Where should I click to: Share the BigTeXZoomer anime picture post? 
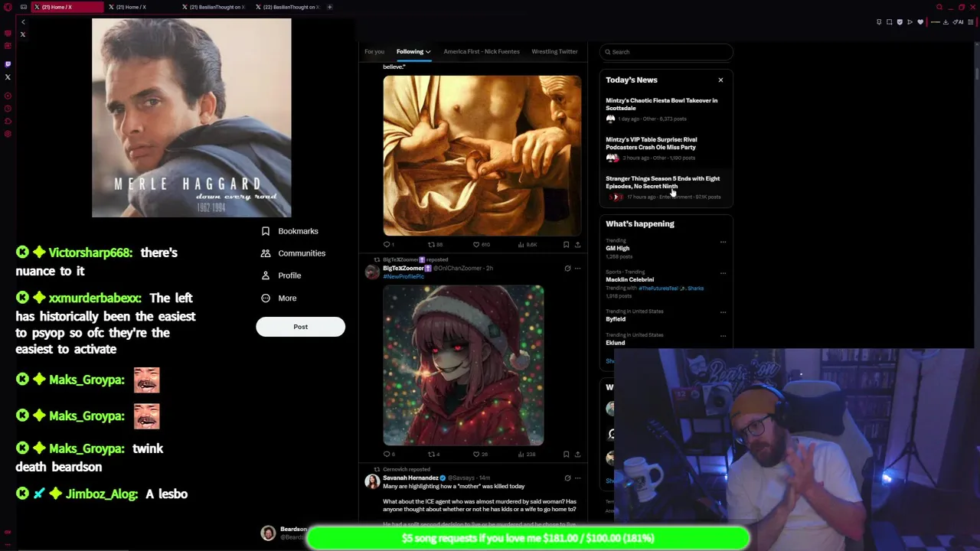pos(578,455)
